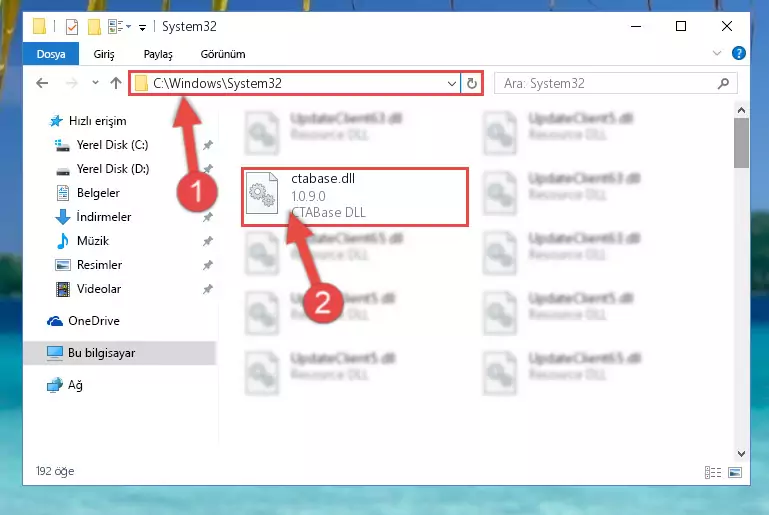Click the Properties quick access icon

pos(72,26)
